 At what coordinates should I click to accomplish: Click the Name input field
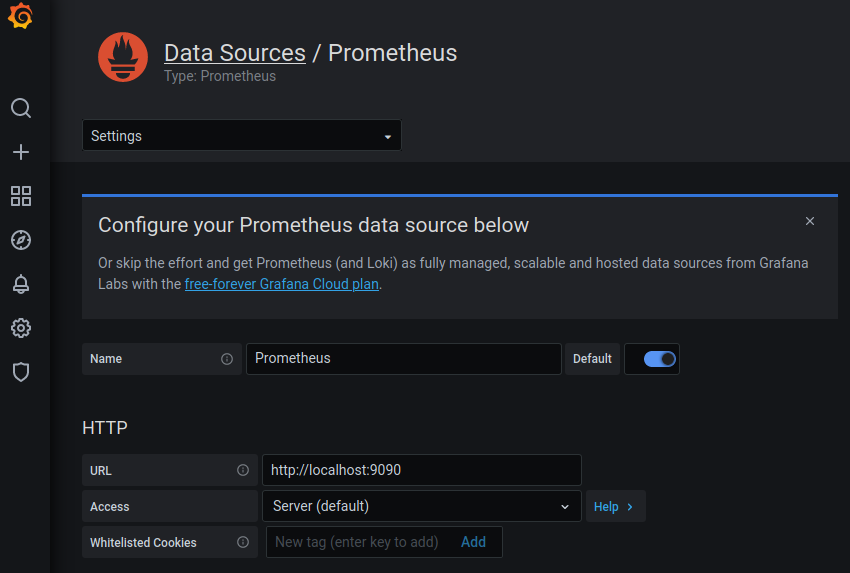tap(404, 359)
